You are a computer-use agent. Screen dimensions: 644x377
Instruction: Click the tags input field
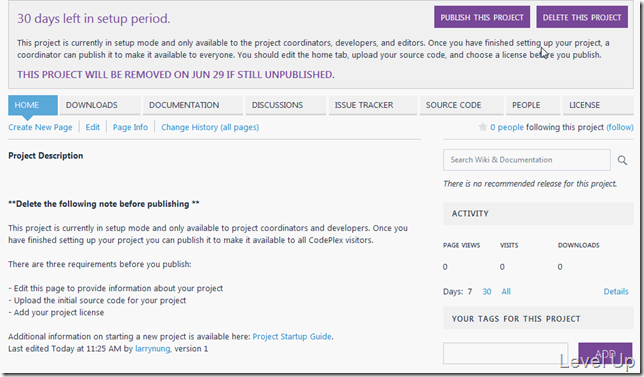(x=506, y=354)
